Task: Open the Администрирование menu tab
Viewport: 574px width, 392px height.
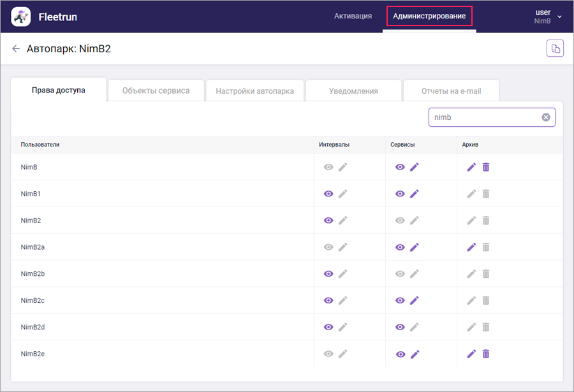Action: click(x=429, y=16)
